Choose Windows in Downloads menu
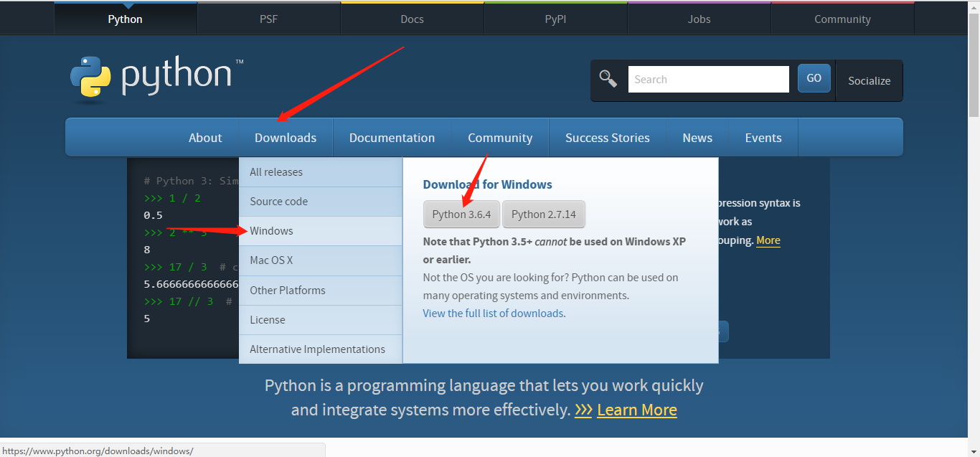This screenshot has height=457, width=980. coord(321,231)
